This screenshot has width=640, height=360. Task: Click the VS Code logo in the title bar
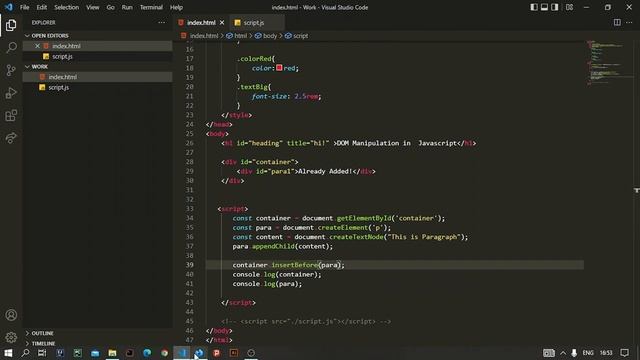[9, 7]
